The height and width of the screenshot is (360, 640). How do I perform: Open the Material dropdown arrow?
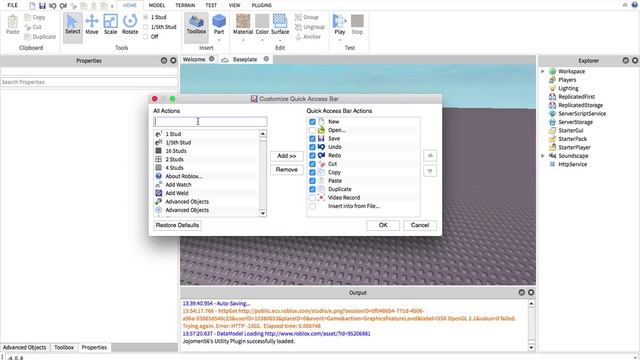click(243, 40)
